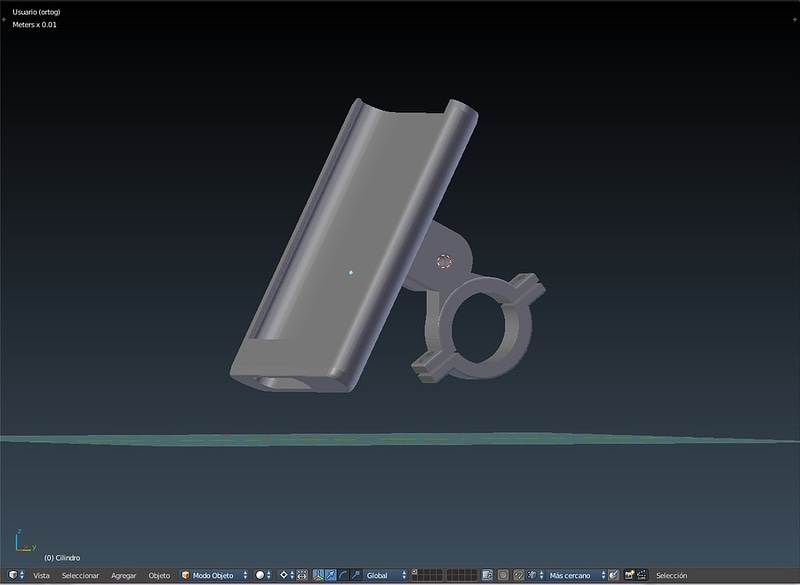Click the XYZ mini axis indicator
This screenshot has width=800, height=585.
point(25,541)
